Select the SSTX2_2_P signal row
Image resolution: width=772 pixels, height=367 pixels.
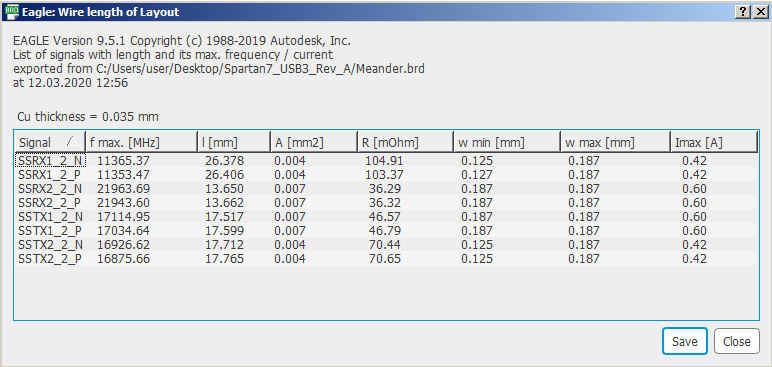pyautogui.click(x=386, y=259)
